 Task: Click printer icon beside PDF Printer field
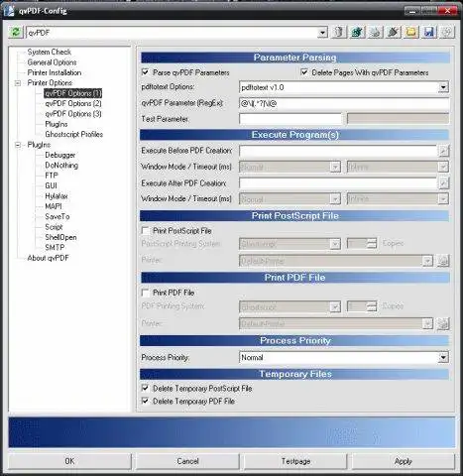pyautogui.click(x=443, y=323)
